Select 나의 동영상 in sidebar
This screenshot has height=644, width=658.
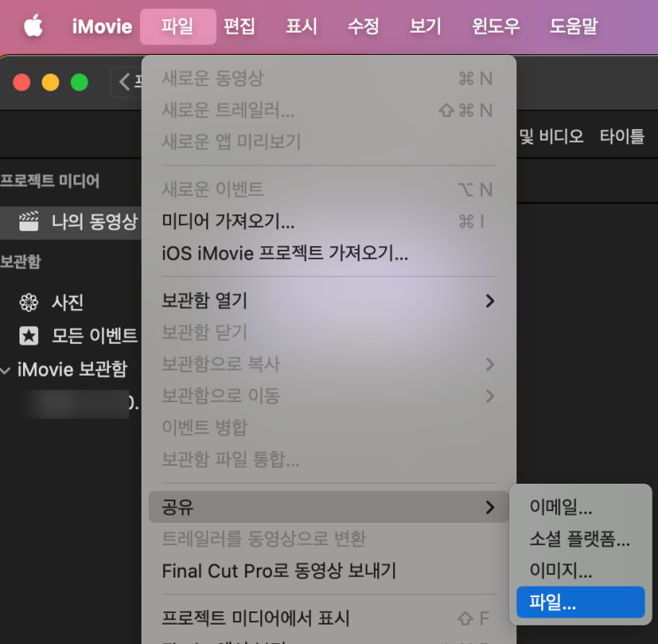[x=71, y=221]
